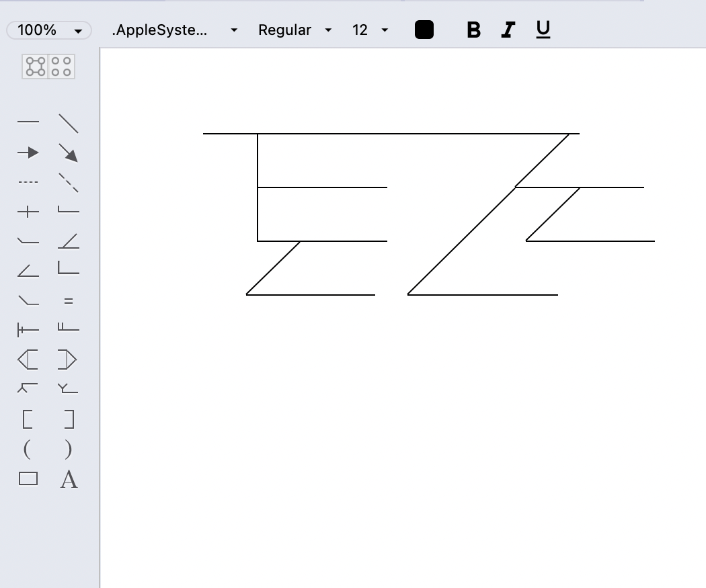The width and height of the screenshot is (706, 588).
Task: Select the longest diagonal line on canvas
Action: coord(461,241)
